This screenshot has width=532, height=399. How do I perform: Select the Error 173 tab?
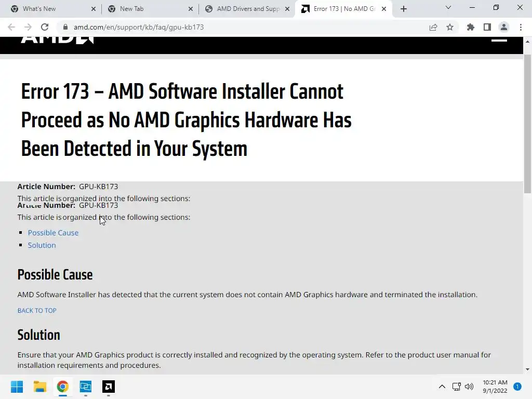point(344,9)
